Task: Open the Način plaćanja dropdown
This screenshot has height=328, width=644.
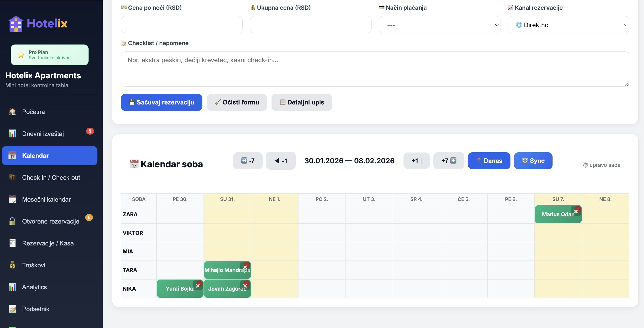Action: 439,25
